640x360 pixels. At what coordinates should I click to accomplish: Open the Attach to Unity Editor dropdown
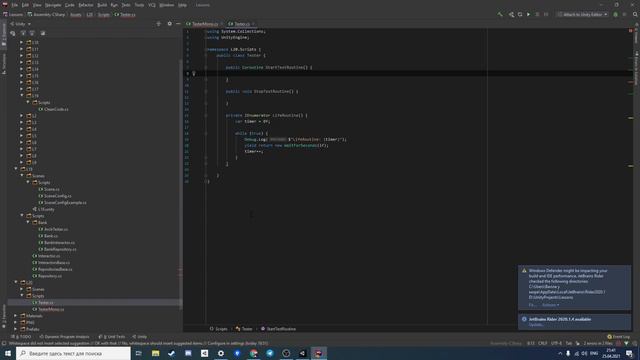pyautogui.click(x=582, y=14)
